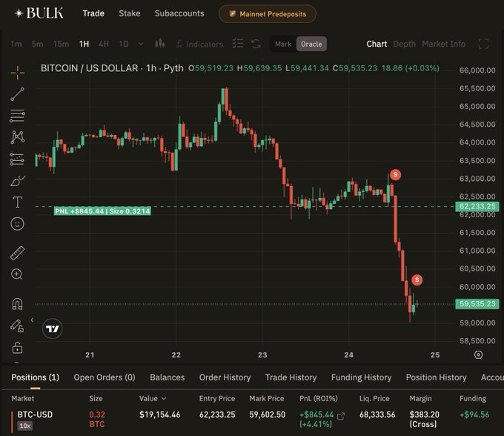Toggle stay in drawing mode

17,326
